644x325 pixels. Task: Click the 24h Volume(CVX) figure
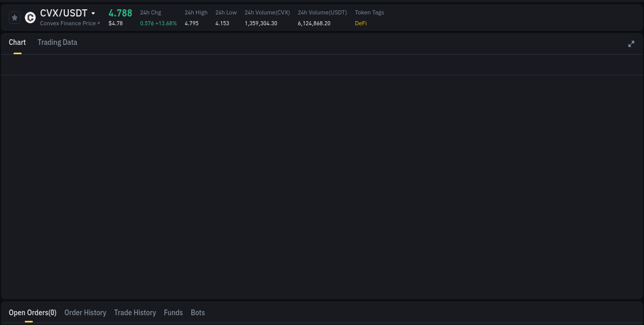coord(260,23)
